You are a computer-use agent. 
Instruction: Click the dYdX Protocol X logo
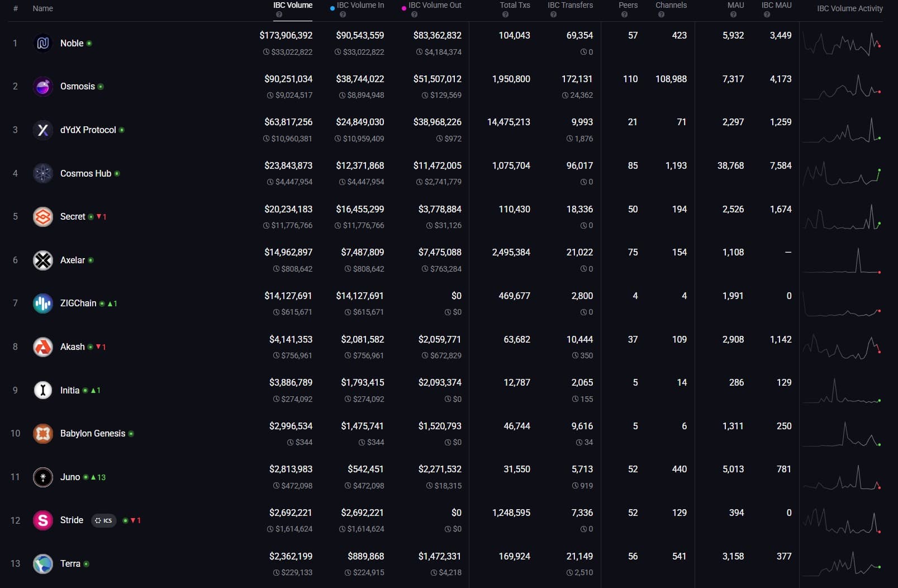click(43, 130)
